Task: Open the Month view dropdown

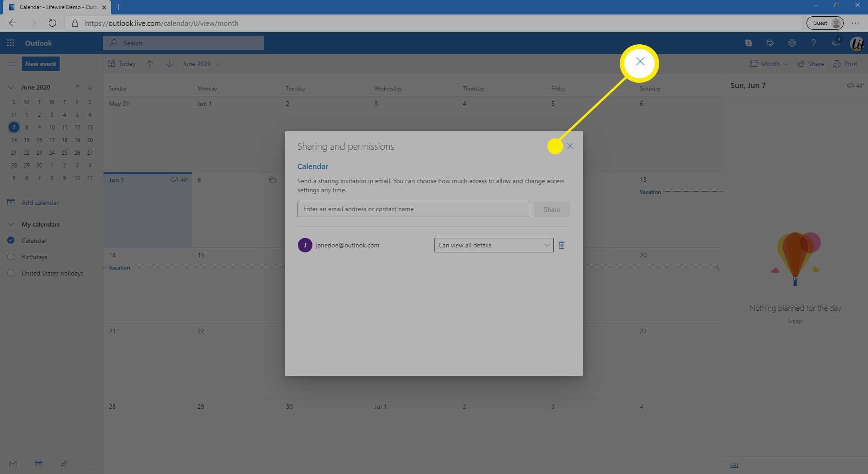Action: coord(769,64)
